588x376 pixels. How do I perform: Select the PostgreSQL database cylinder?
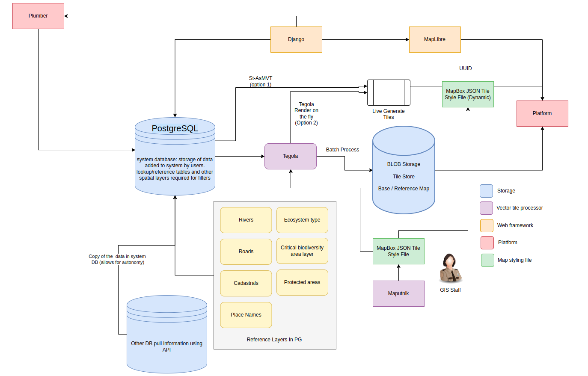pos(175,156)
